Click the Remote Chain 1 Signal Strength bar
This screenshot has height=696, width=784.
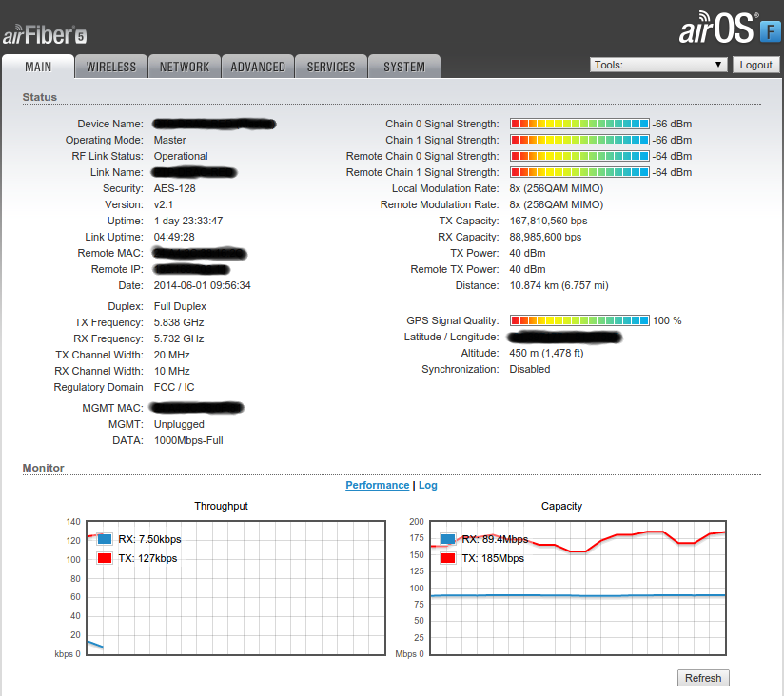point(579,172)
